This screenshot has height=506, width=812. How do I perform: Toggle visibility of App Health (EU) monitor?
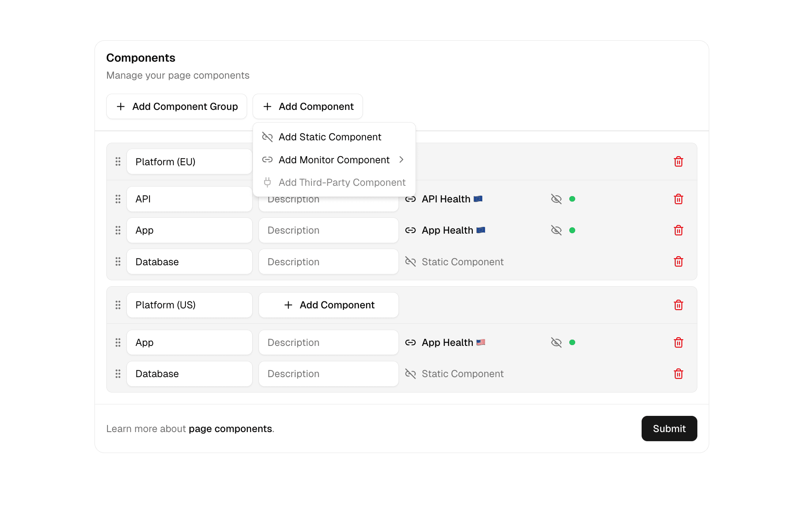[556, 230]
